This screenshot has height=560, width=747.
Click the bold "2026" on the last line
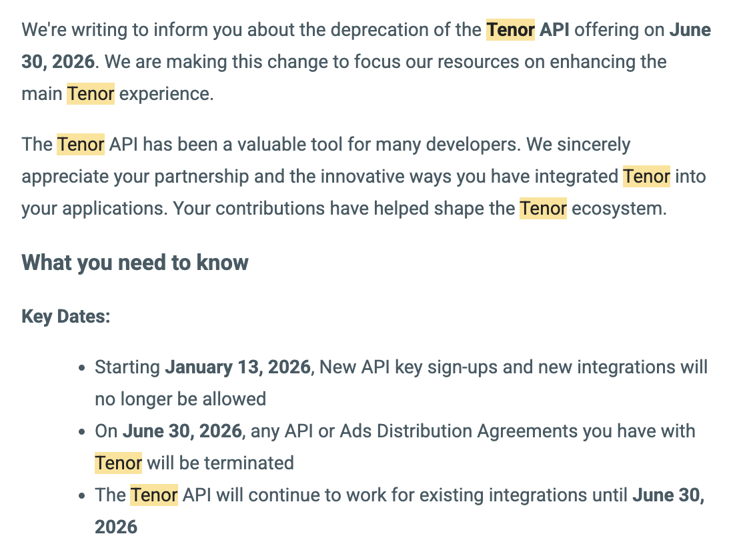pos(116,527)
